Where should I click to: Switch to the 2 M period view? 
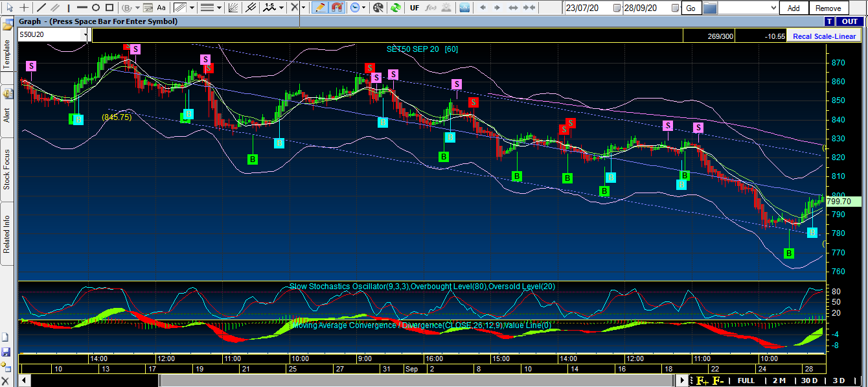tap(779, 381)
